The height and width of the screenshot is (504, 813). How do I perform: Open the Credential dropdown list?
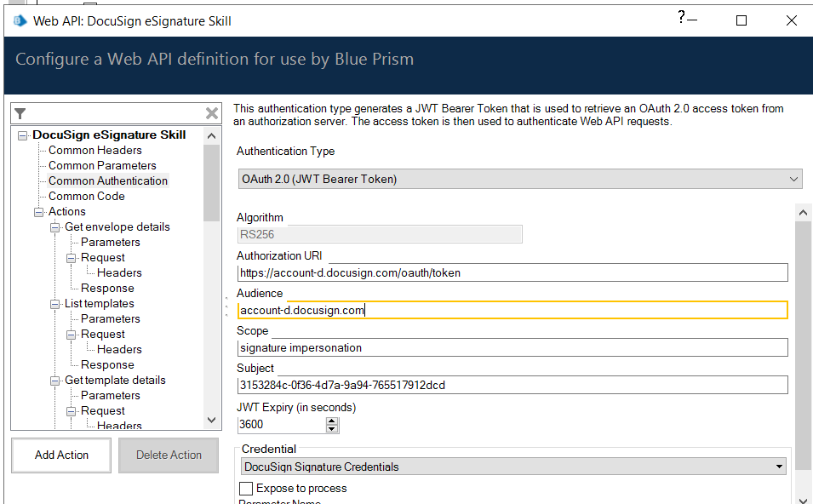pyautogui.click(x=513, y=467)
